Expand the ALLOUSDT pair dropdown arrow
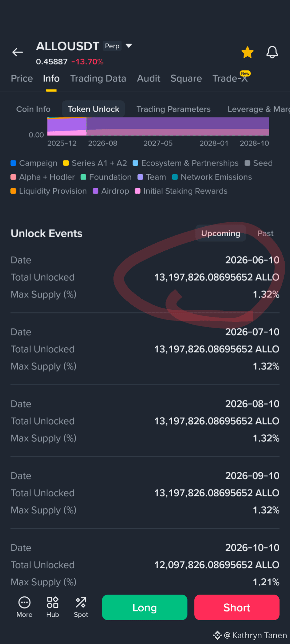The height and width of the screenshot is (644, 290). coord(129,46)
